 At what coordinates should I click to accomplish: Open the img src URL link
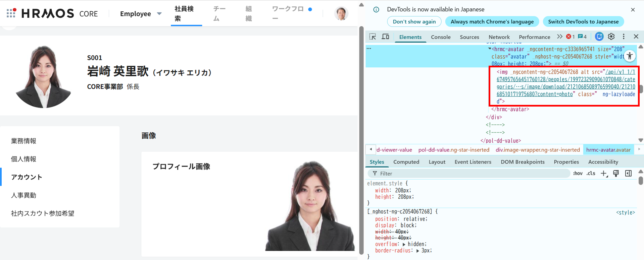(x=565, y=83)
